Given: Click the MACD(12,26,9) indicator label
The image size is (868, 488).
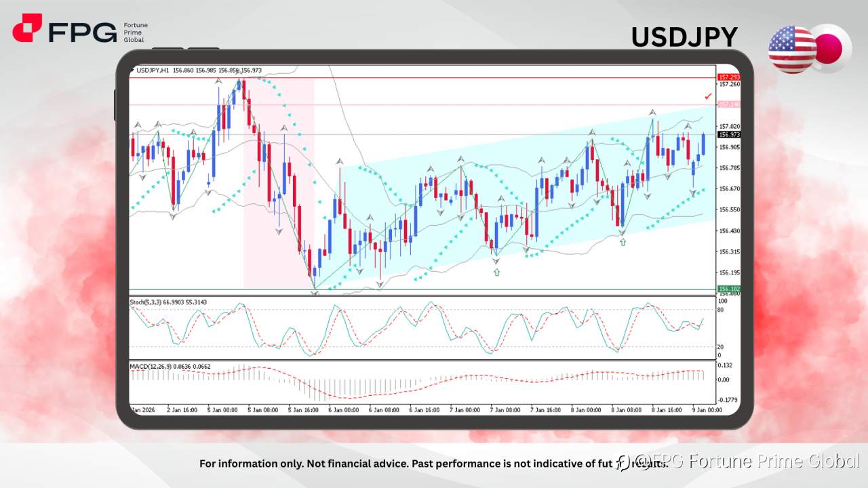Looking at the screenshot, I should pyautogui.click(x=155, y=366).
